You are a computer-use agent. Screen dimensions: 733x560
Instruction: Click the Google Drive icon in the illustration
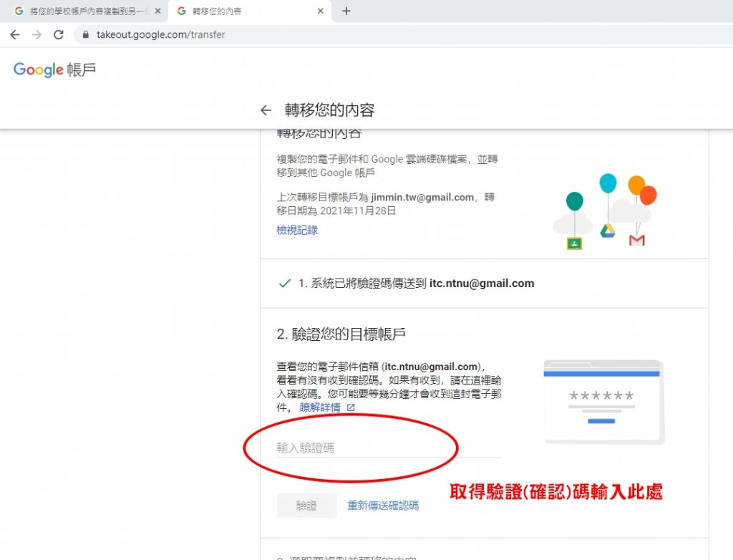click(x=607, y=231)
